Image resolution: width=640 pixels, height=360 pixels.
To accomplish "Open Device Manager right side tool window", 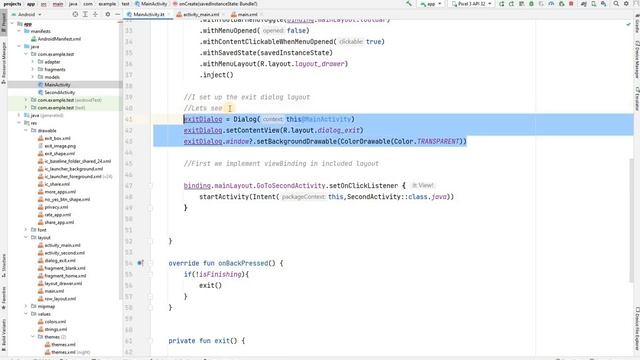I will point(636,59).
